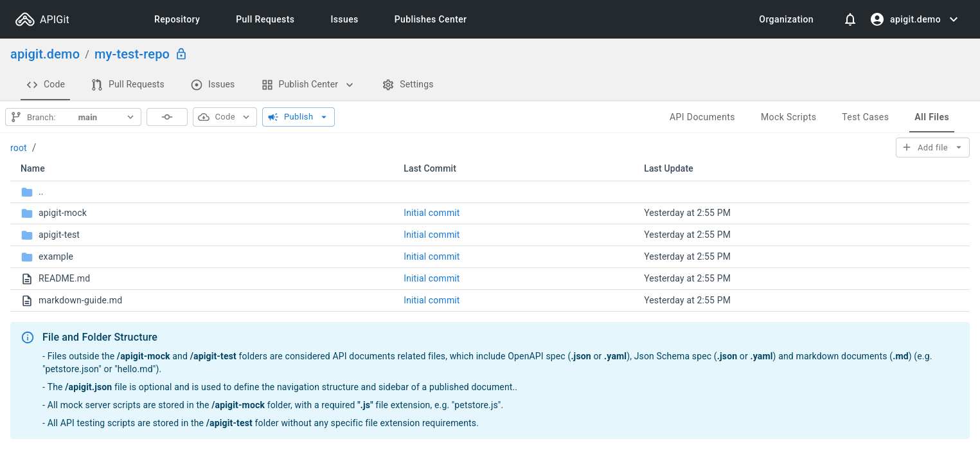Expand the Code download dropdown
This screenshot has height=475, width=980.
[x=247, y=117]
